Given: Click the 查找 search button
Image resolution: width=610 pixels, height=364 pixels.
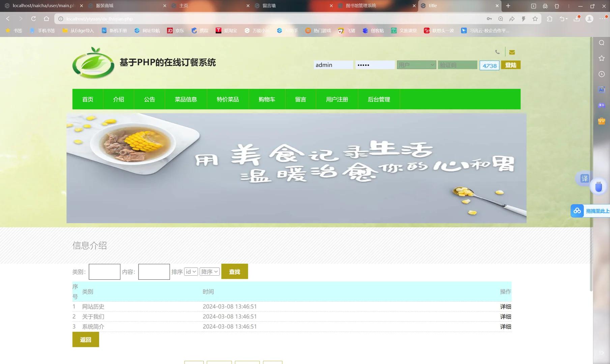Looking at the screenshot, I should point(234,271).
